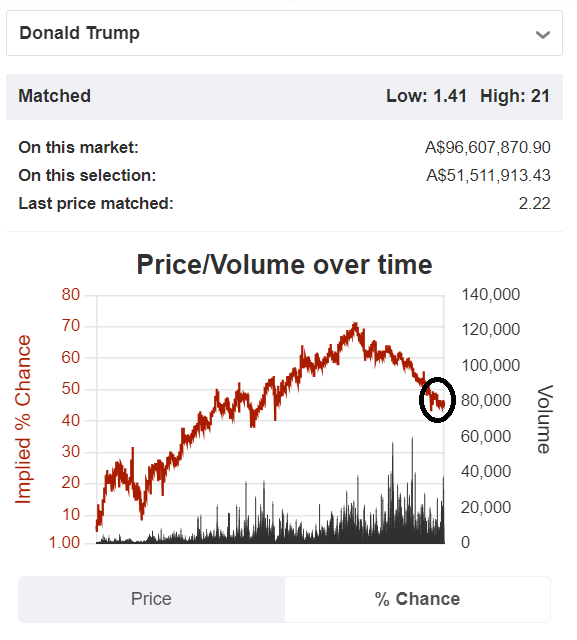Click the Last price matched label
This screenshot has width=577, height=640.
click(96, 203)
